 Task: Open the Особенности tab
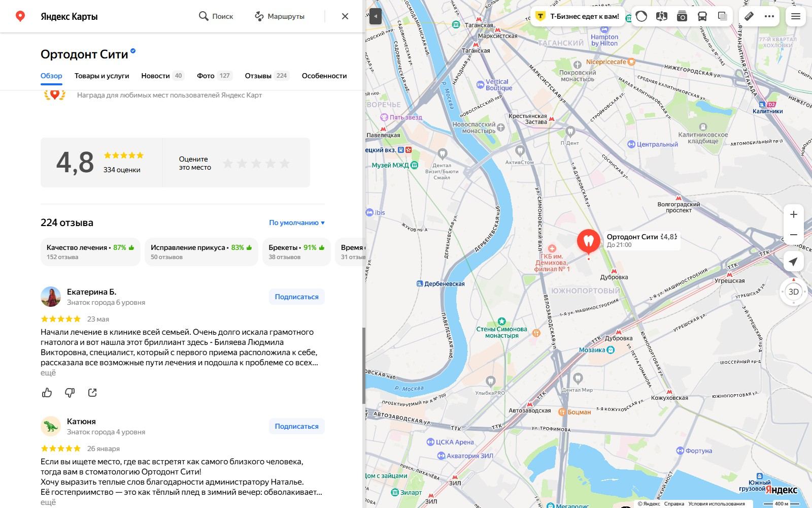324,76
